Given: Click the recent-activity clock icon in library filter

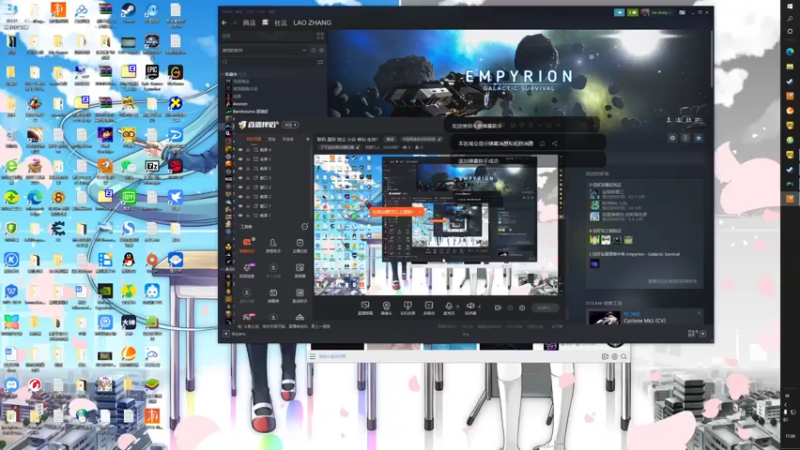Looking at the screenshot, I should click(313, 50).
